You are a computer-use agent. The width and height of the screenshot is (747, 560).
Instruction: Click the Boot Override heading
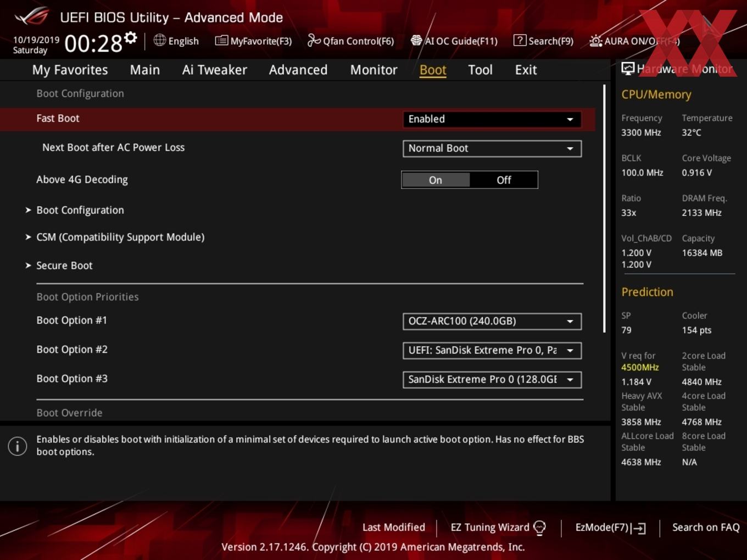(69, 413)
